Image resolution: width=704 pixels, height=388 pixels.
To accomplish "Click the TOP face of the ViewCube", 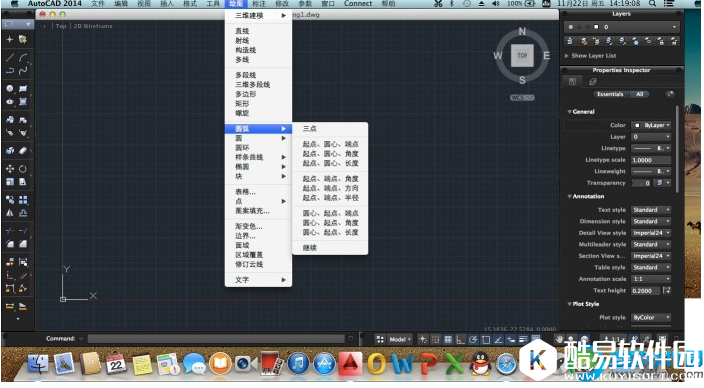I will point(522,56).
